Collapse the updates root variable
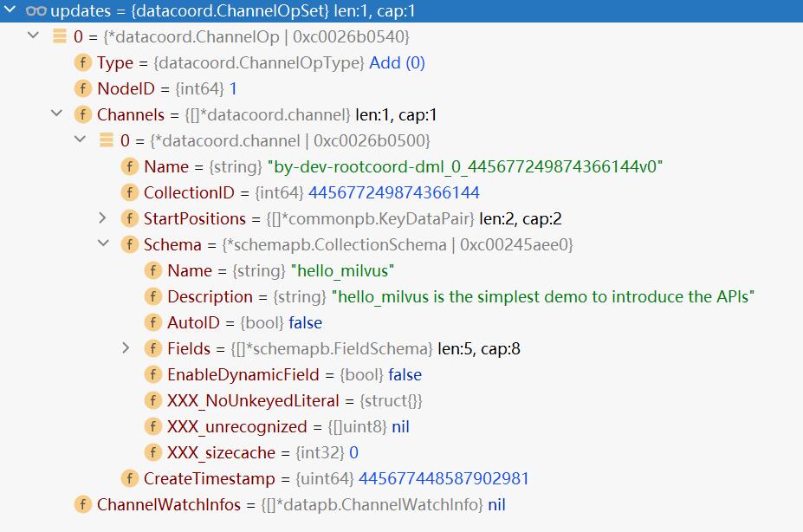Screen dimensions: 803x532 tap(10, 11)
